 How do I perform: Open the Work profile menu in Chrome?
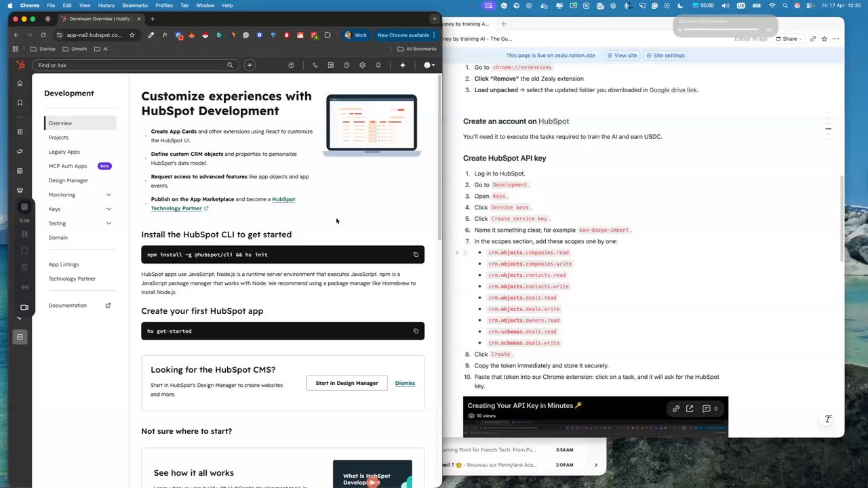tap(355, 35)
